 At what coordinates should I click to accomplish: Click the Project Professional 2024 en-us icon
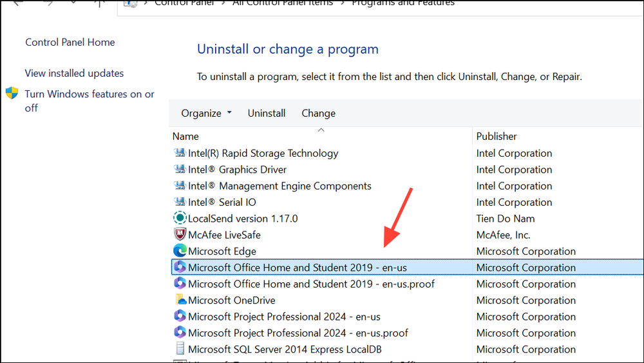pyautogui.click(x=180, y=316)
